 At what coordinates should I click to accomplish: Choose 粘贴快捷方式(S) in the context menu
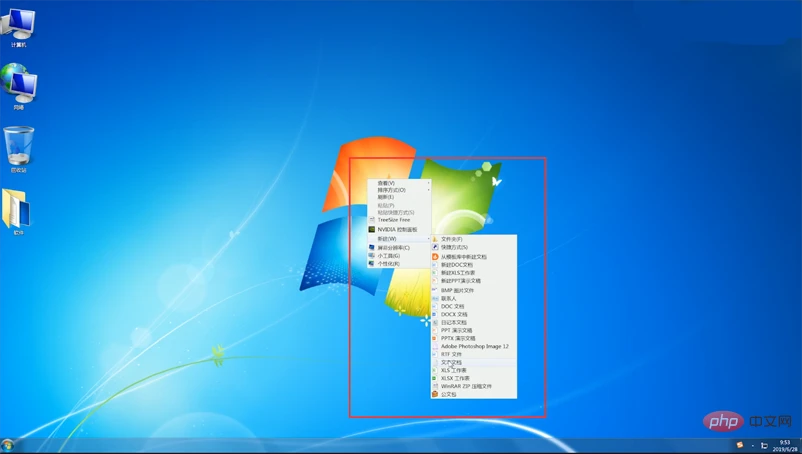pos(399,212)
